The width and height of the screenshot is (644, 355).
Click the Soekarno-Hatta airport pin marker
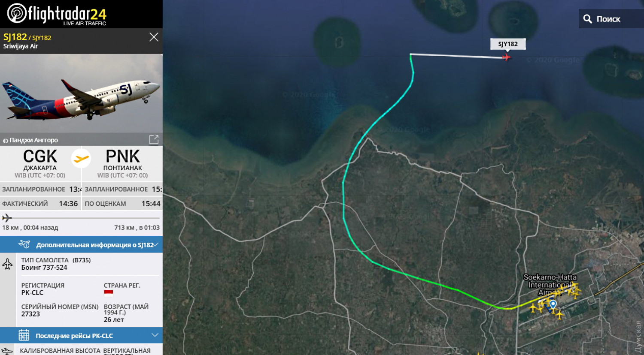553,305
